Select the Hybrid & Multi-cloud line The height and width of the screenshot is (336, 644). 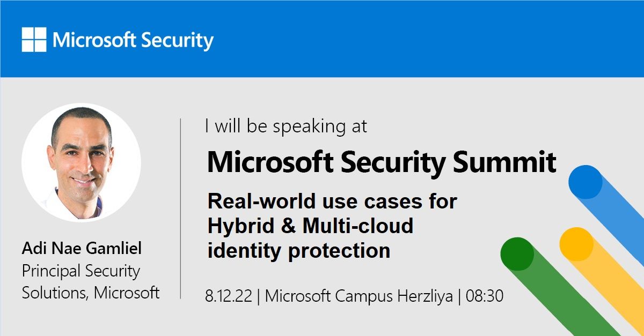pyautogui.click(x=310, y=226)
